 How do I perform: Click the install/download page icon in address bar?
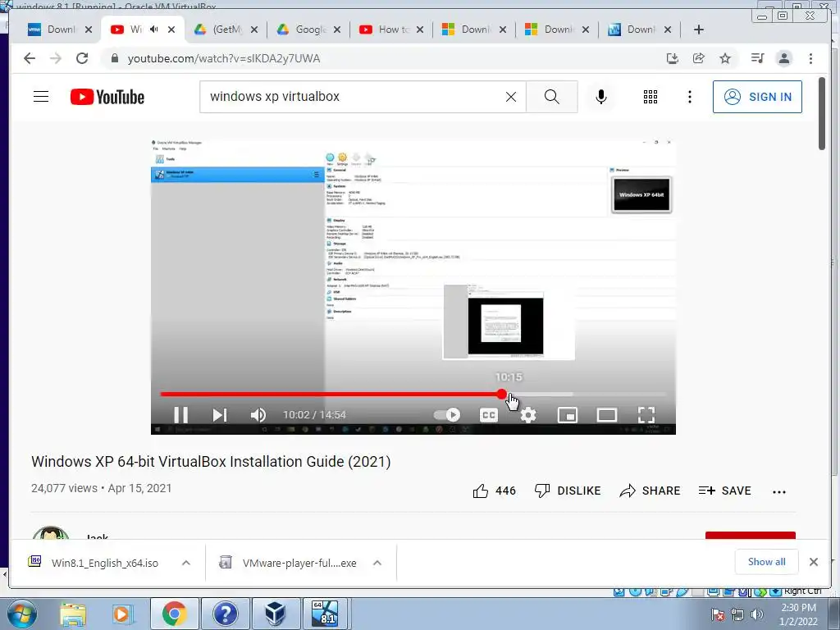tap(673, 58)
